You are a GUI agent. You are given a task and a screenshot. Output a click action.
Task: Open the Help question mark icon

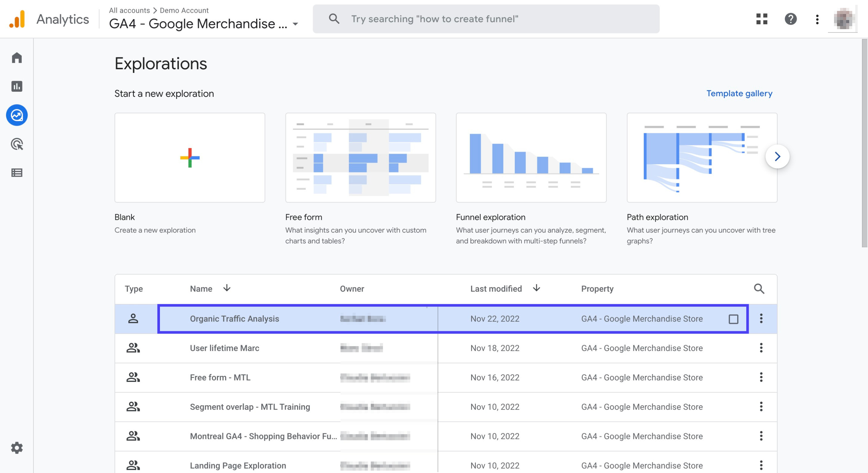click(x=791, y=19)
